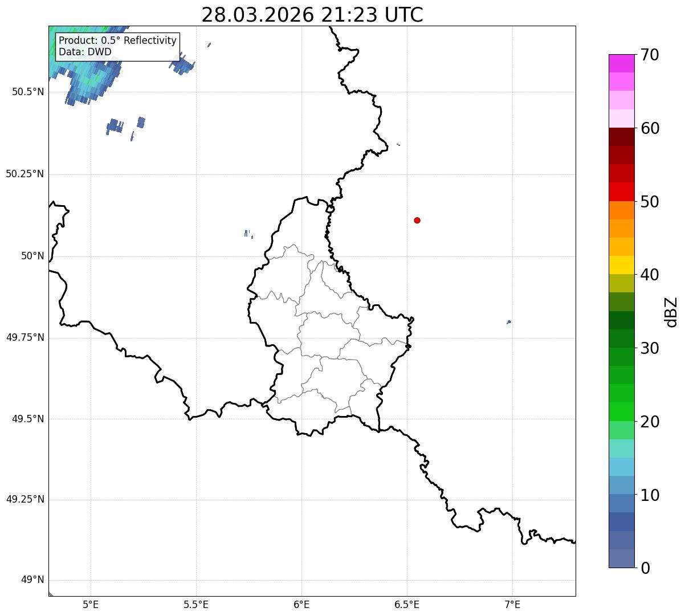Click the orange swatch just below 50
685x616 pixels.
point(622,210)
